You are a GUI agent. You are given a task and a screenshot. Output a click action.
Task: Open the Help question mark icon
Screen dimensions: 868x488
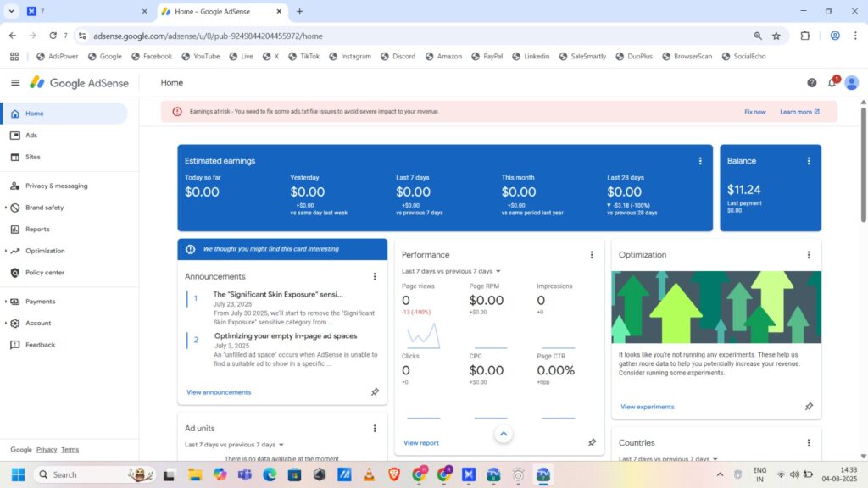pos(811,82)
